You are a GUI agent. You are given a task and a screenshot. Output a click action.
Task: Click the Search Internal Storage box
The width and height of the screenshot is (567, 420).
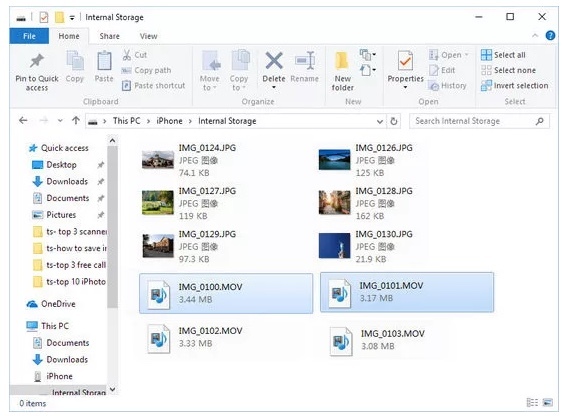(x=479, y=121)
